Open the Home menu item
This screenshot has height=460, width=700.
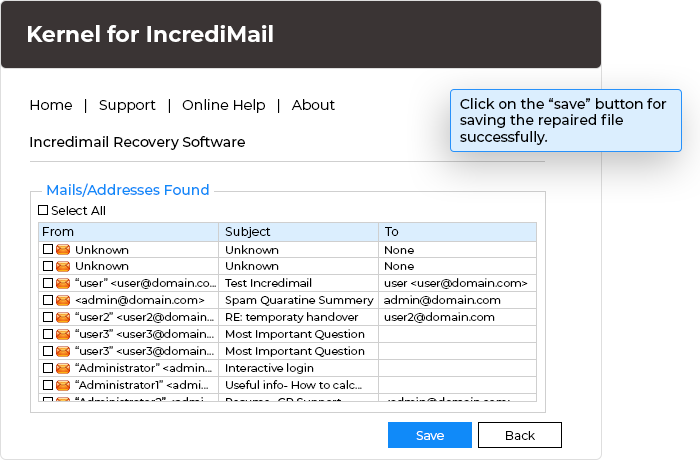coord(51,105)
